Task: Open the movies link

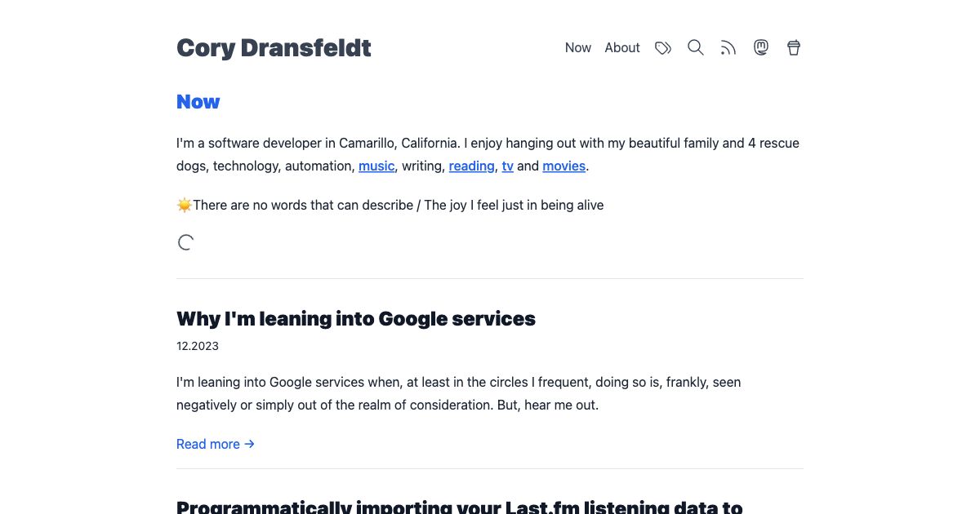Action: (563, 166)
